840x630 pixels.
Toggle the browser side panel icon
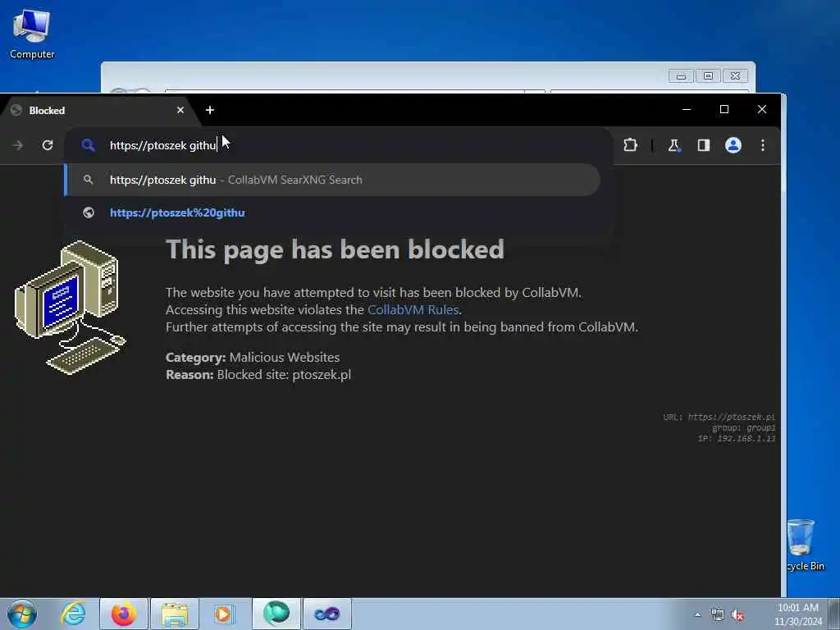703,145
